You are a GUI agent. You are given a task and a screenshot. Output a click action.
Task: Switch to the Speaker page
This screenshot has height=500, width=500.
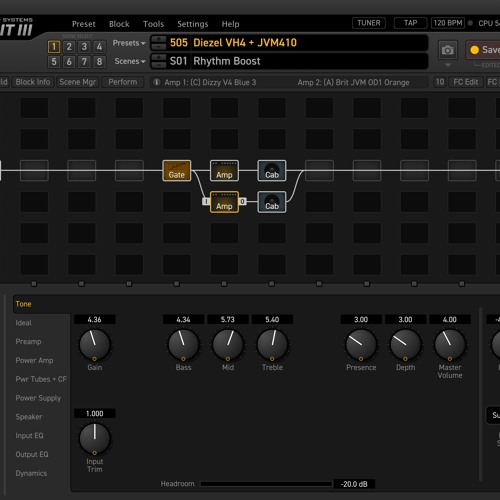coord(29,417)
